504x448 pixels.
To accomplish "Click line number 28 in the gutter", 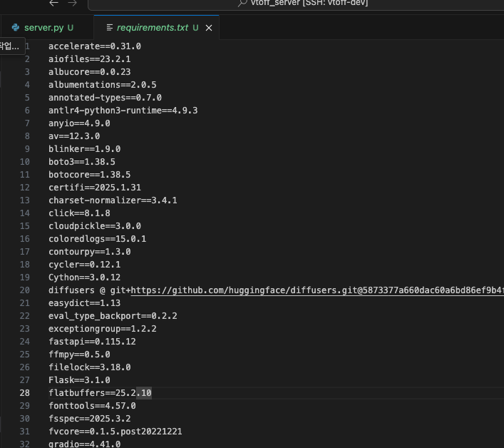I will pyautogui.click(x=25, y=393).
